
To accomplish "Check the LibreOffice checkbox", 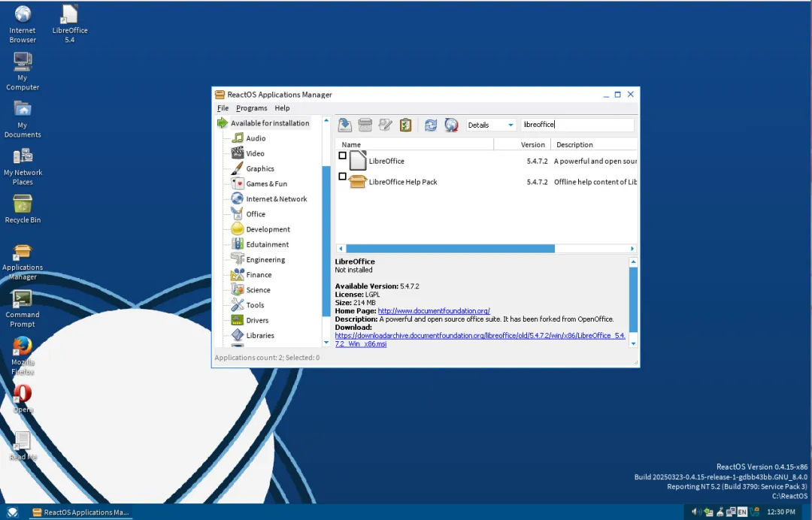I will pyautogui.click(x=342, y=156).
